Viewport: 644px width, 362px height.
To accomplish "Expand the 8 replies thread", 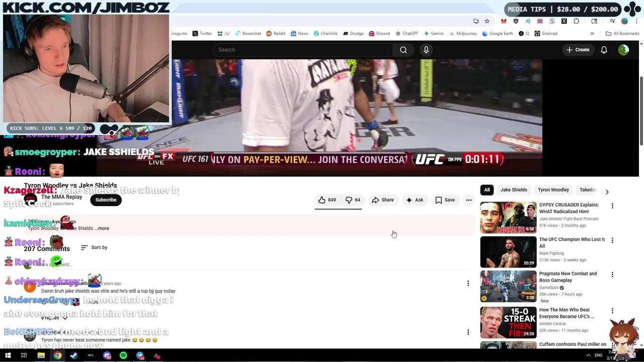I will tap(54, 318).
